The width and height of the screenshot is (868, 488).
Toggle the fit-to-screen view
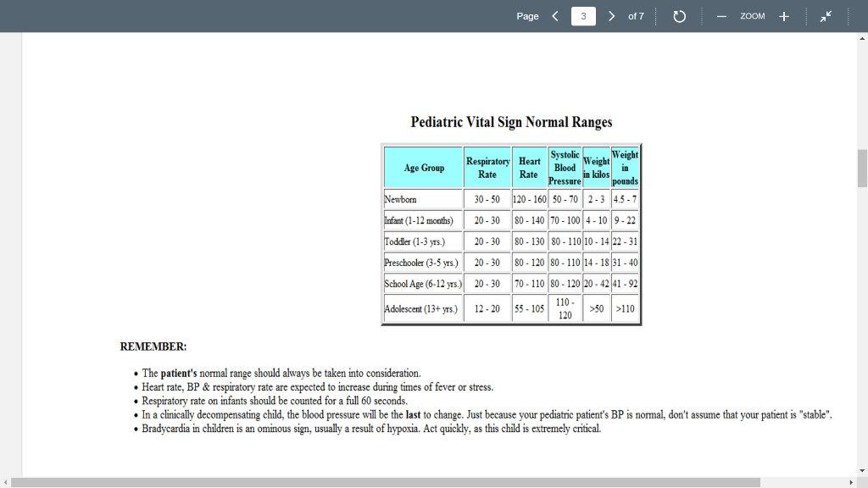[x=826, y=15]
